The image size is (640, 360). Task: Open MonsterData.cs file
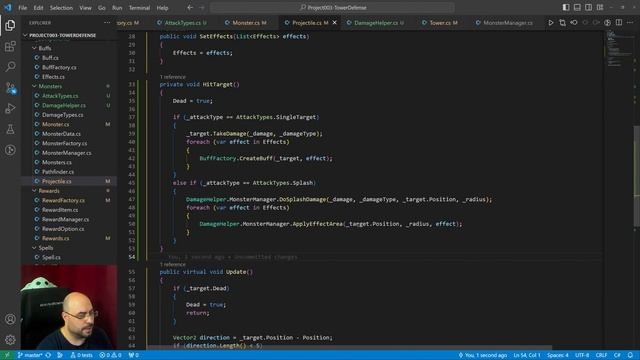61,134
